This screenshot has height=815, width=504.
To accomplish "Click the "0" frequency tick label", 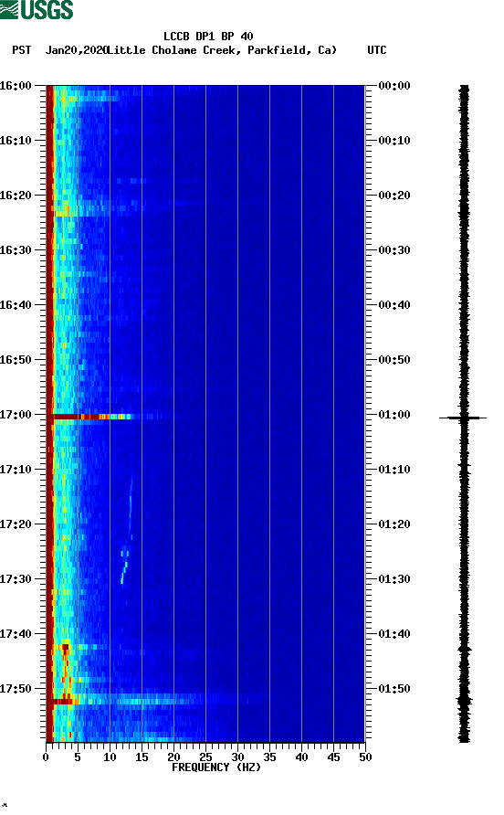I will [46, 757].
